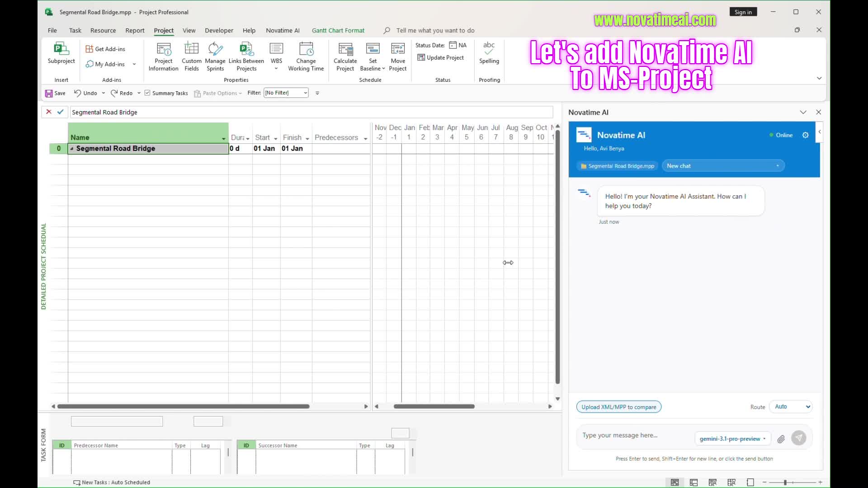
Task: Click Move Project in Schedule group
Action: coord(398,56)
